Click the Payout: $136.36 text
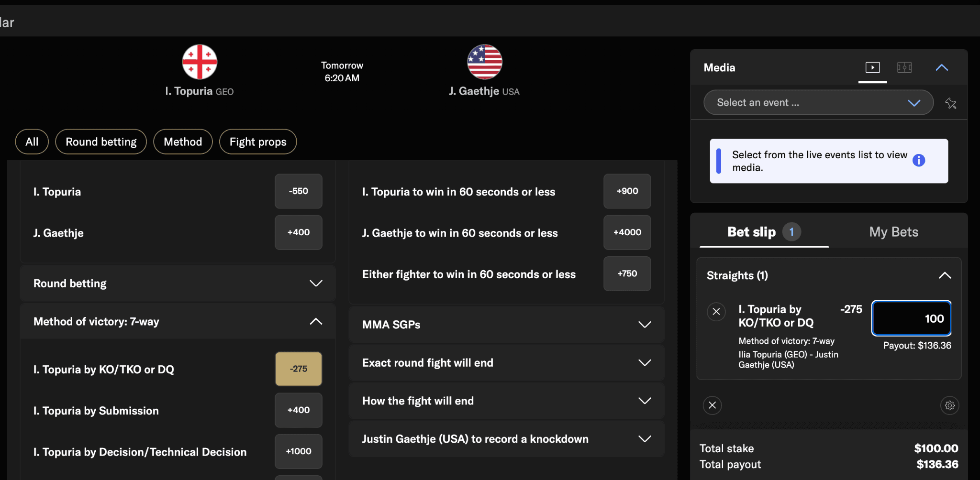 [x=917, y=345]
